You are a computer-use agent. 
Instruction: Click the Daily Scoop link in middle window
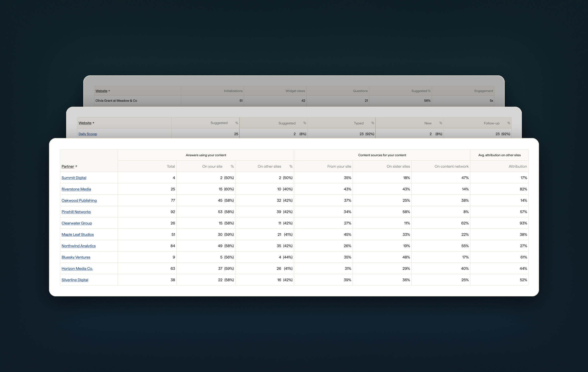88,134
